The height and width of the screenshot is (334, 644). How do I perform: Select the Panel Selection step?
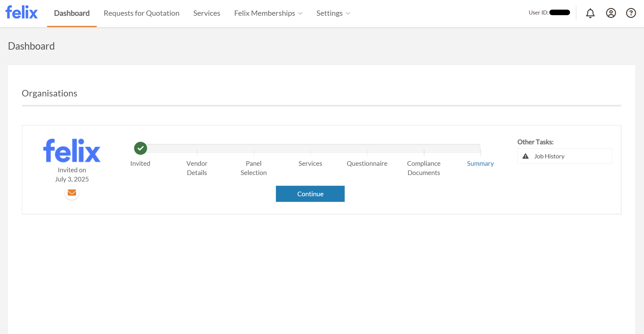[x=253, y=168]
